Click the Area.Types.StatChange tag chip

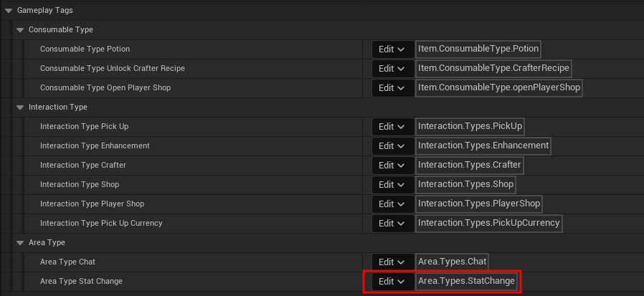point(466,281)
